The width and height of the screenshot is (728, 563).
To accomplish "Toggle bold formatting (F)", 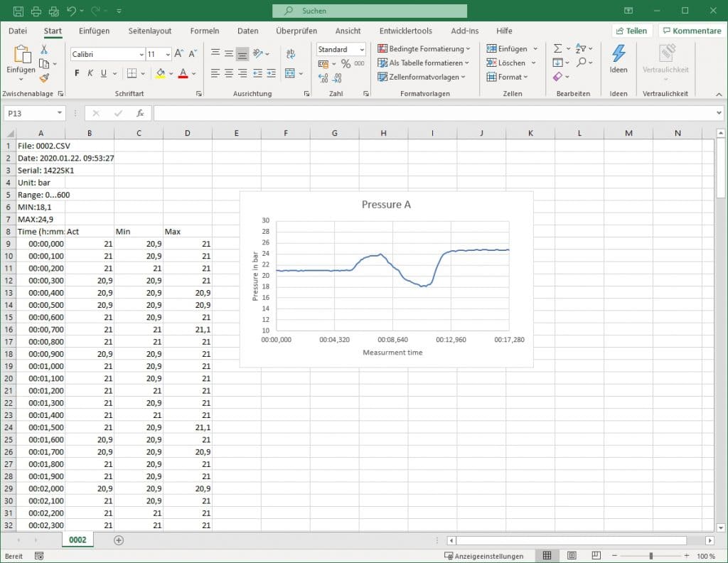I will (x=77, y=73).
